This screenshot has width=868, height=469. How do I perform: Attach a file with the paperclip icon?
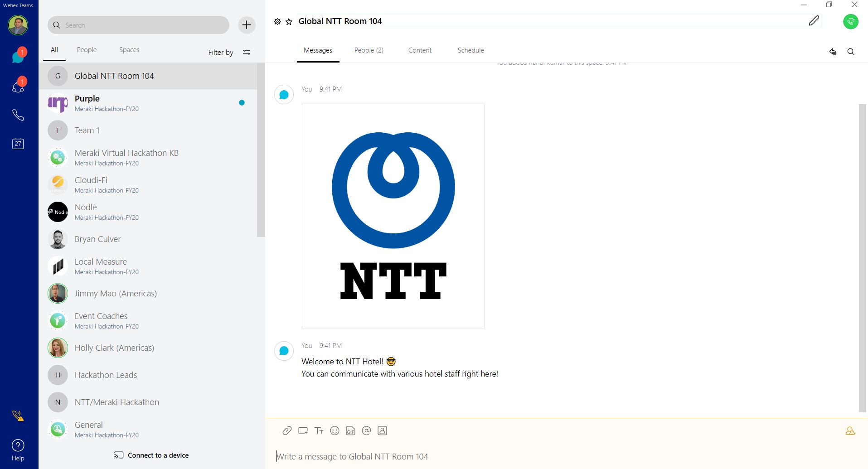tap(287, 431)
